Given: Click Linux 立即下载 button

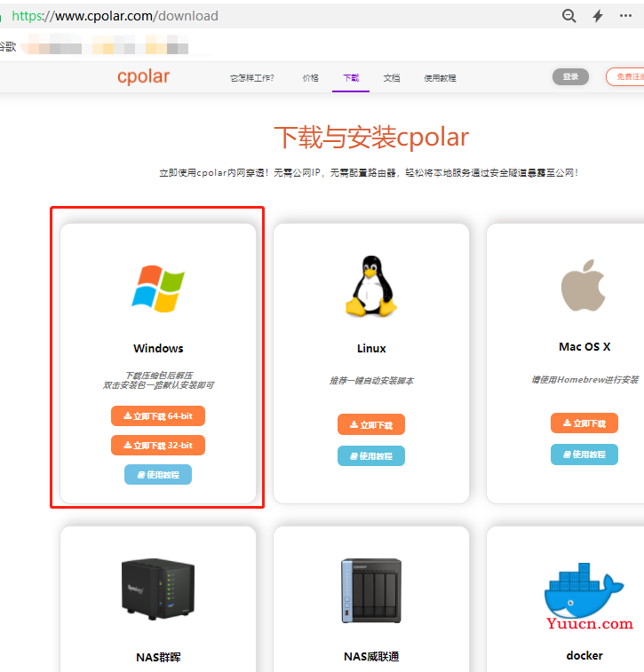Looking at the screenshot, I should (371, 424).
